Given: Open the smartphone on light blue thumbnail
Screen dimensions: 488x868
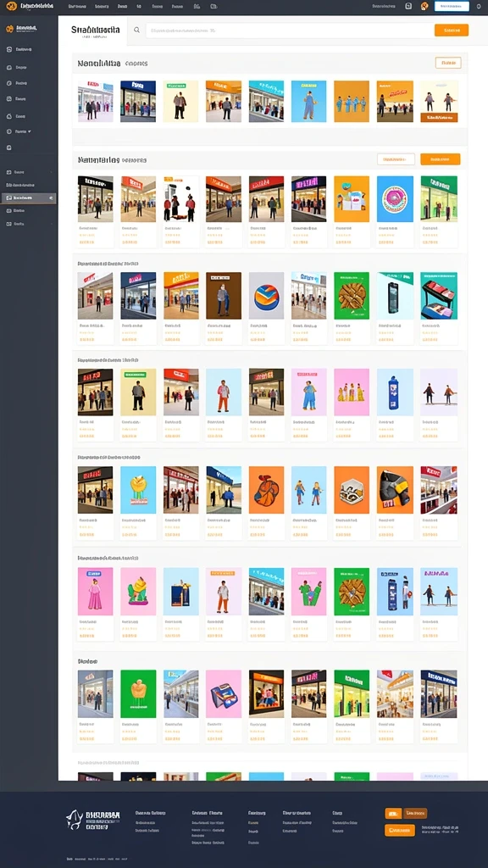Looking at the screenshot, I should click(x=395, y=296).
